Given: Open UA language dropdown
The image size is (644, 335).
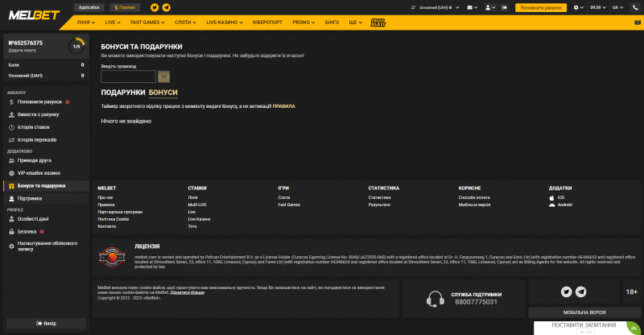Looking at the screenshot, I should (617, 7).
